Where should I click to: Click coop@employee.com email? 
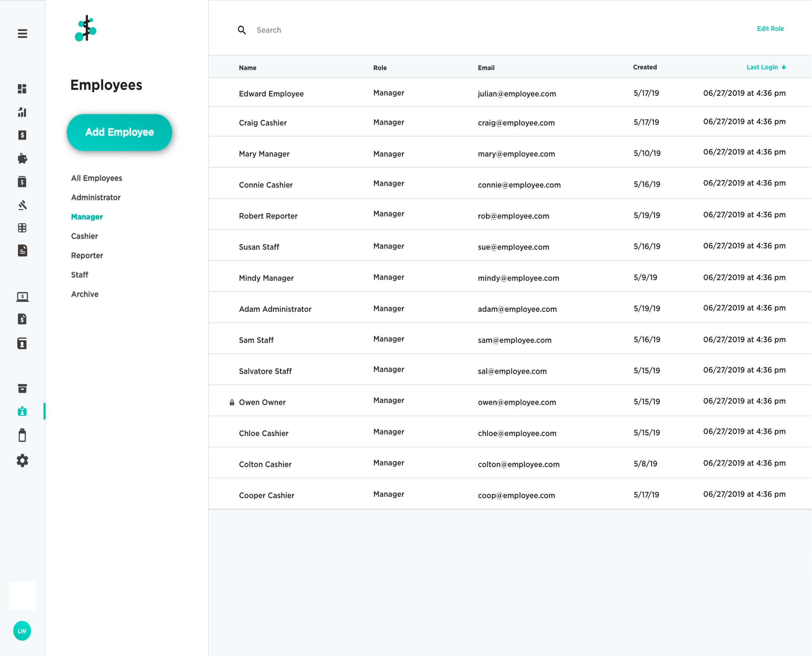(516, 495)
